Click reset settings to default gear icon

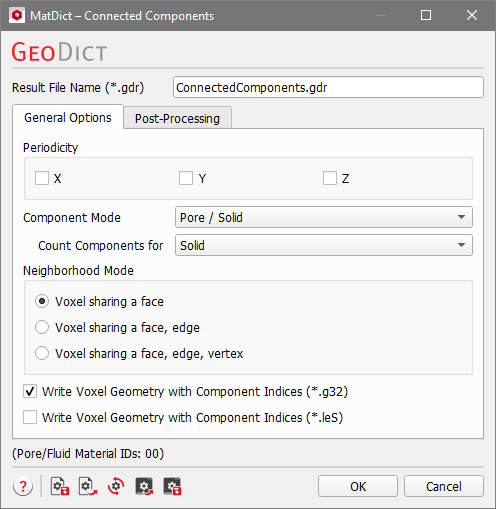pyautogui.click(x=116, y=486)
